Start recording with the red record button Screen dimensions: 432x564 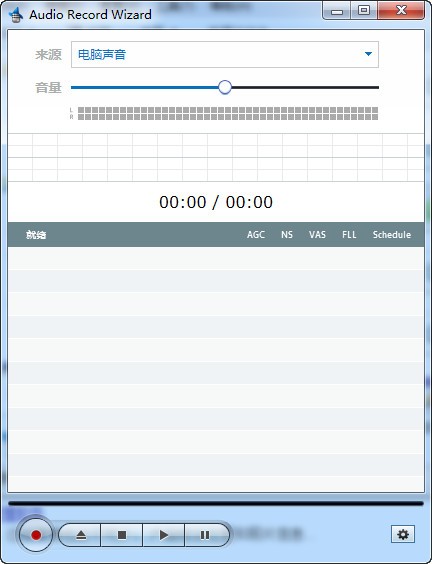[36, 535]
